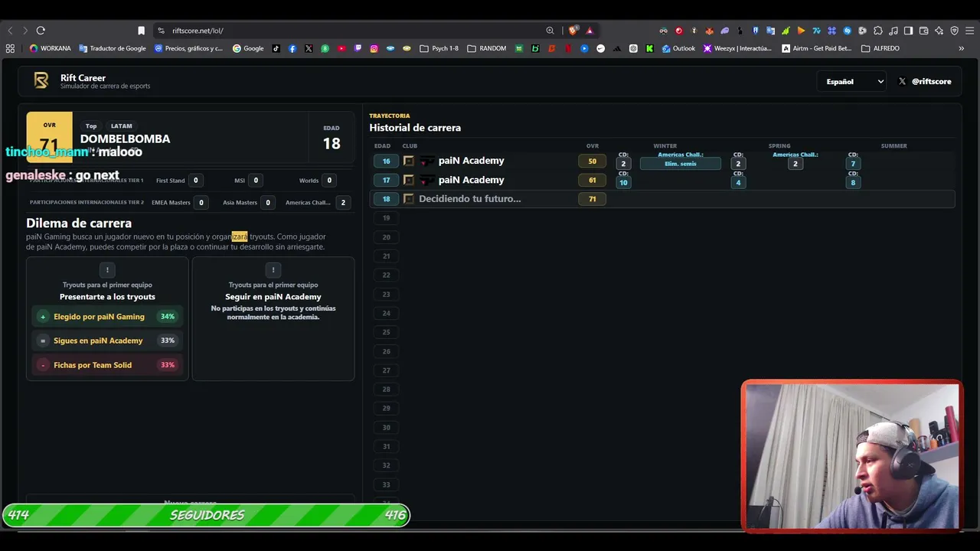Open the Kick bookmark icon
The height and width of the screenshot is (551, 980).
tap(649, 48)
